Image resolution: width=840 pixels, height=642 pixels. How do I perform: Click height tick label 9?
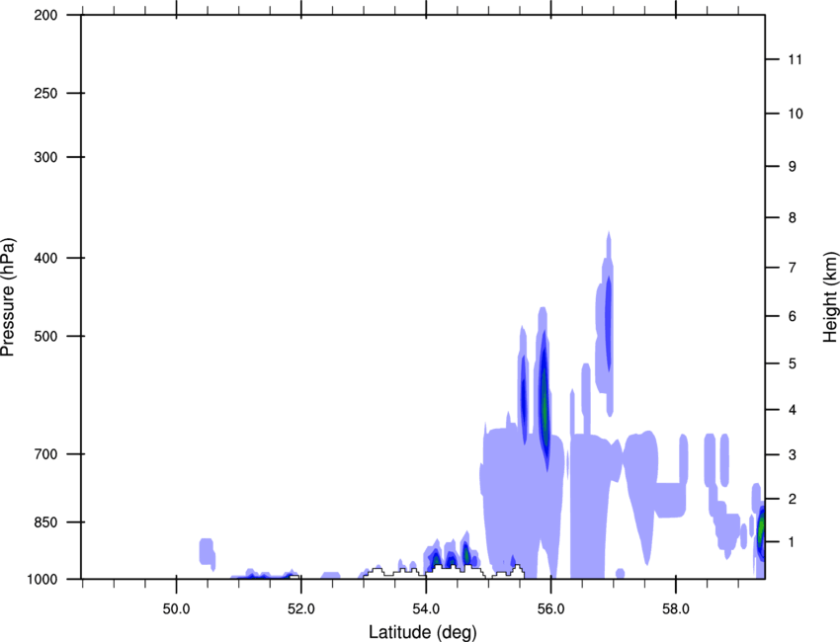pos(792,167)
